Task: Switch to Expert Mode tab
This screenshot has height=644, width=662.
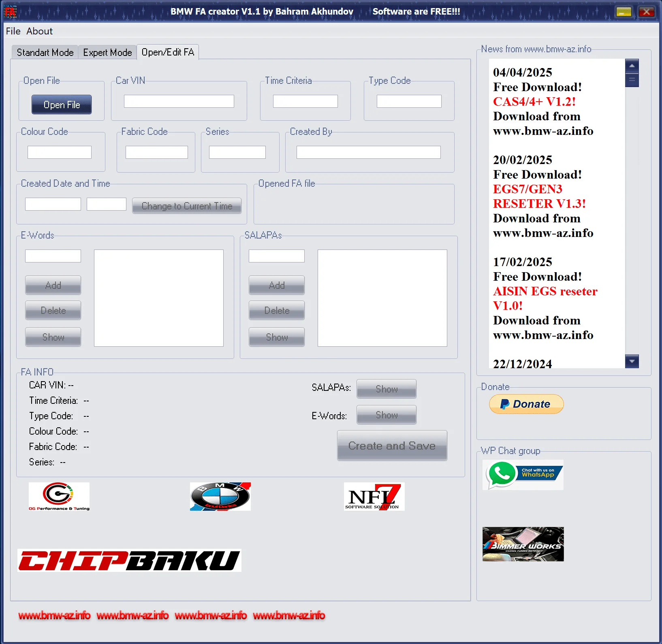Action: 107,53
